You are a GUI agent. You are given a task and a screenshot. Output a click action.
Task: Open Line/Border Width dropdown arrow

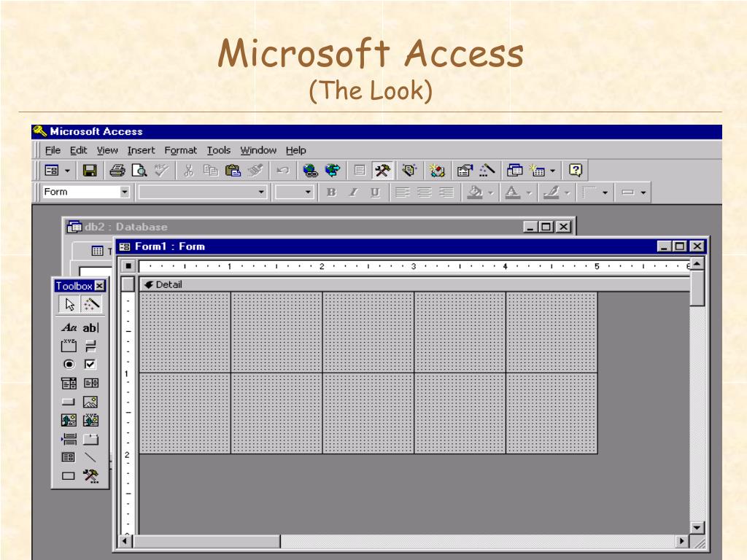click(605, 192)
